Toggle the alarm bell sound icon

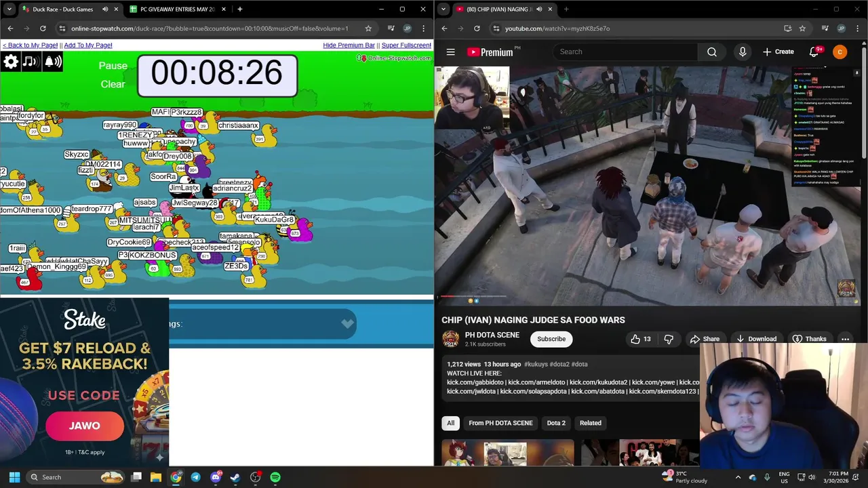[x=52, y=62]
